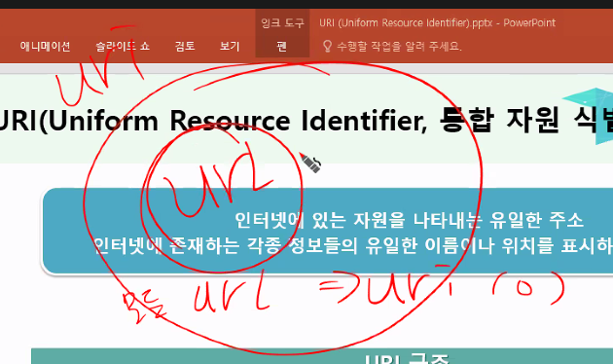Image resolution: width=613 pixels, height=364 pixels.
Task: Switch to the 검토 tab
Action: coord(185,46)
